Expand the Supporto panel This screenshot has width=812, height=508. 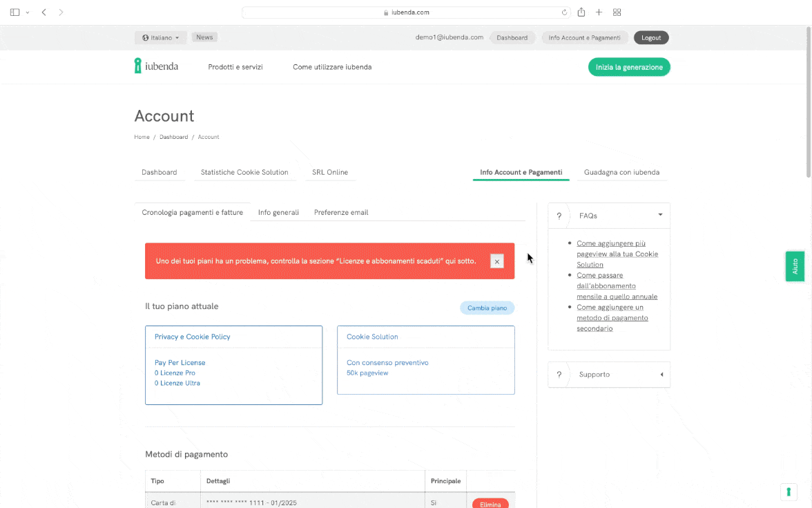click(661, 375)
